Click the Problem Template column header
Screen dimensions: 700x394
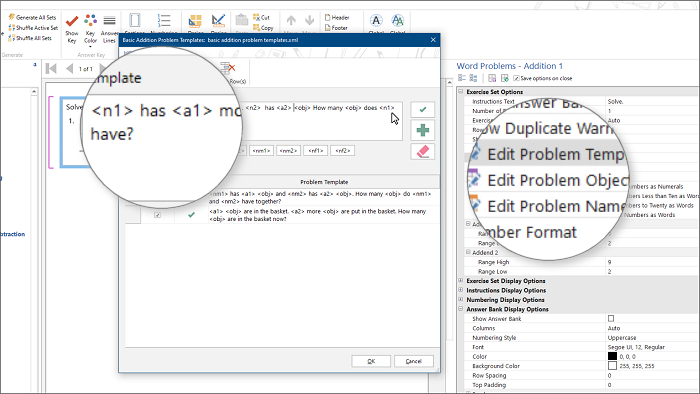tap(324, 182)
